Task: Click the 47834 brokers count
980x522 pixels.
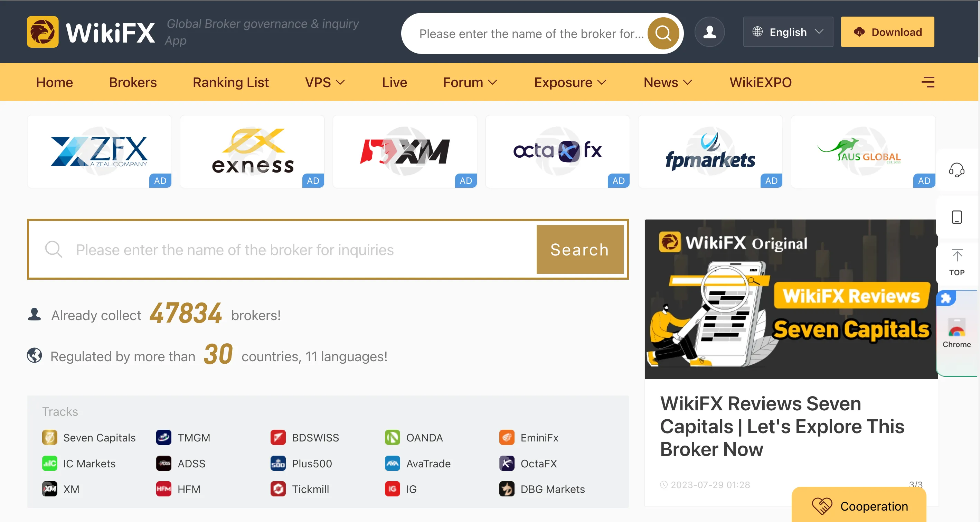Action: tap(186, 314)
